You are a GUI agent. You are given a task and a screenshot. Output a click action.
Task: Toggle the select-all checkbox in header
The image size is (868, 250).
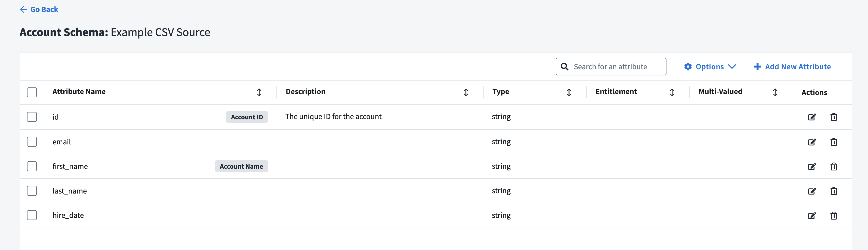point(32,92)
